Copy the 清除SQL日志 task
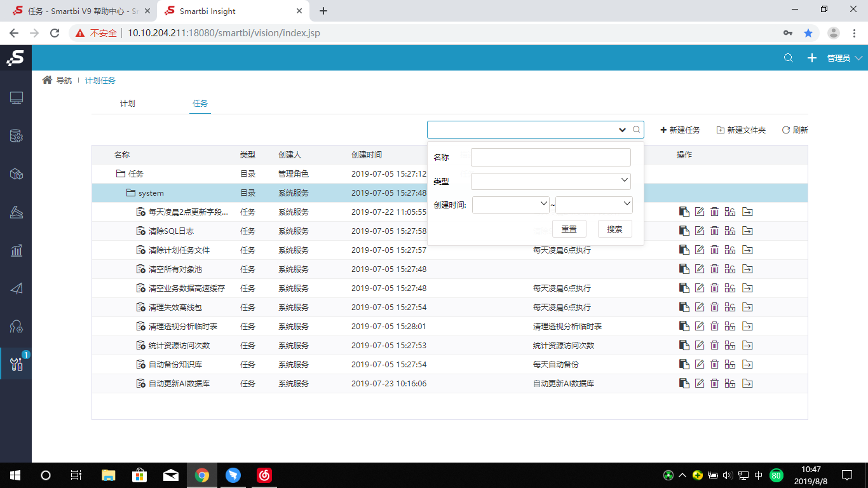The width and height of the screenshot is (868, 488). 684,231
